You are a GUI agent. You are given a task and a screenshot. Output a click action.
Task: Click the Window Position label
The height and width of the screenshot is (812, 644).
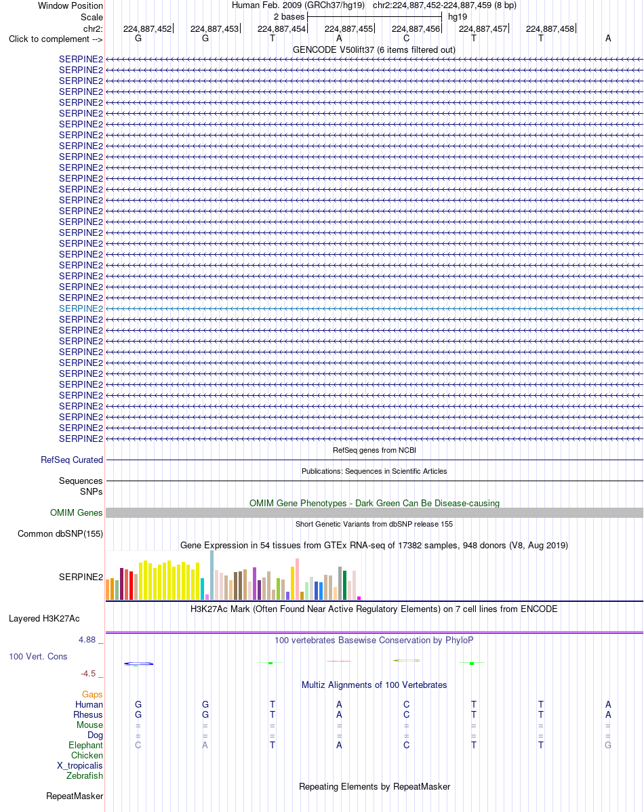71,6
